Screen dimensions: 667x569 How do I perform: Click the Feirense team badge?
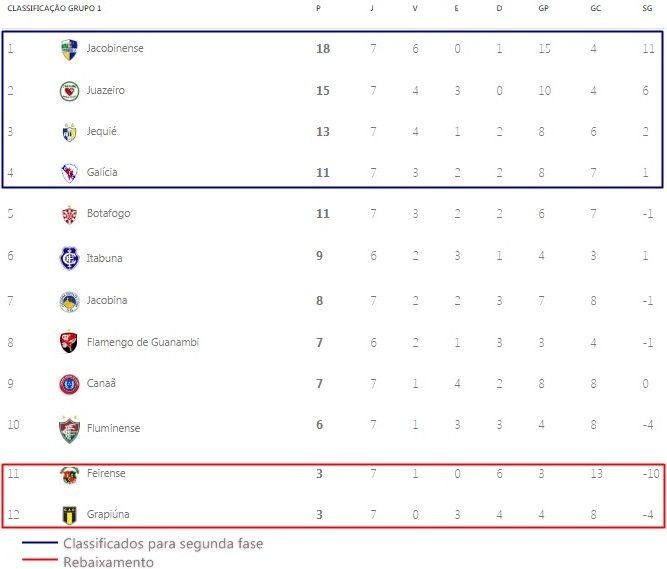69,475
